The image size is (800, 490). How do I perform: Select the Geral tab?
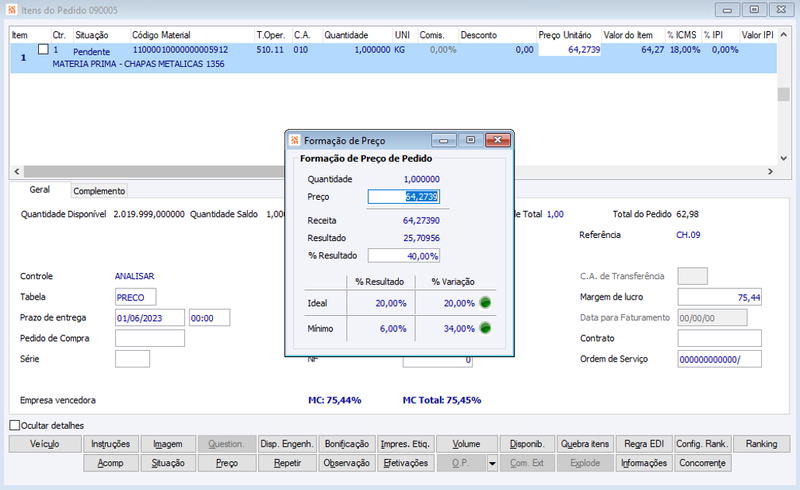[40, 190]
